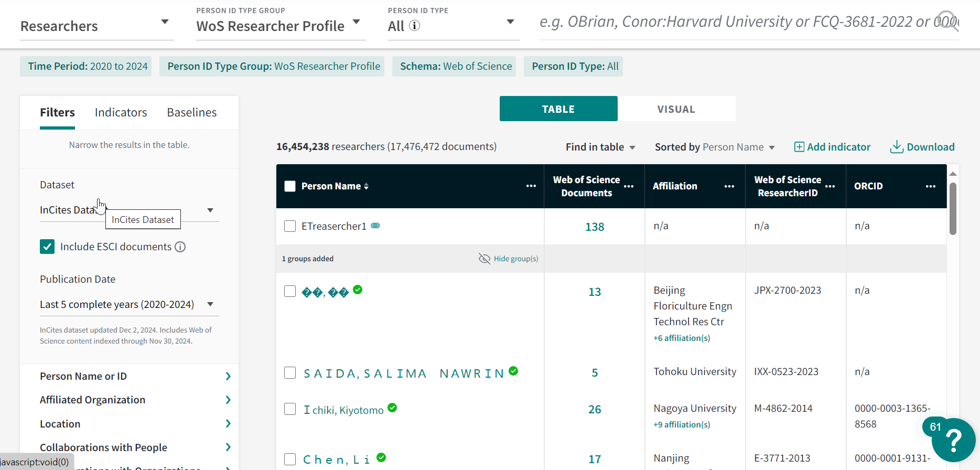
Task: Open the Person ID Type All dropdown
Action: coord(454,26)
